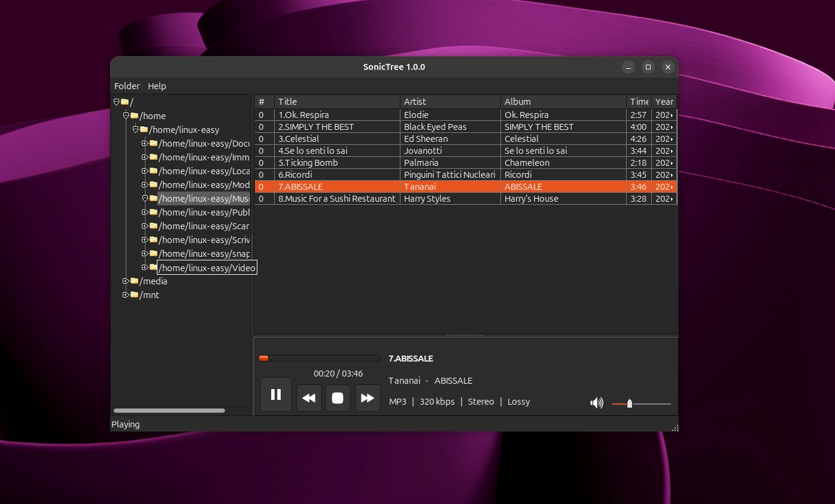
Task: Skip ahead with the fast-forward button
Action: (x=368, y=398)
